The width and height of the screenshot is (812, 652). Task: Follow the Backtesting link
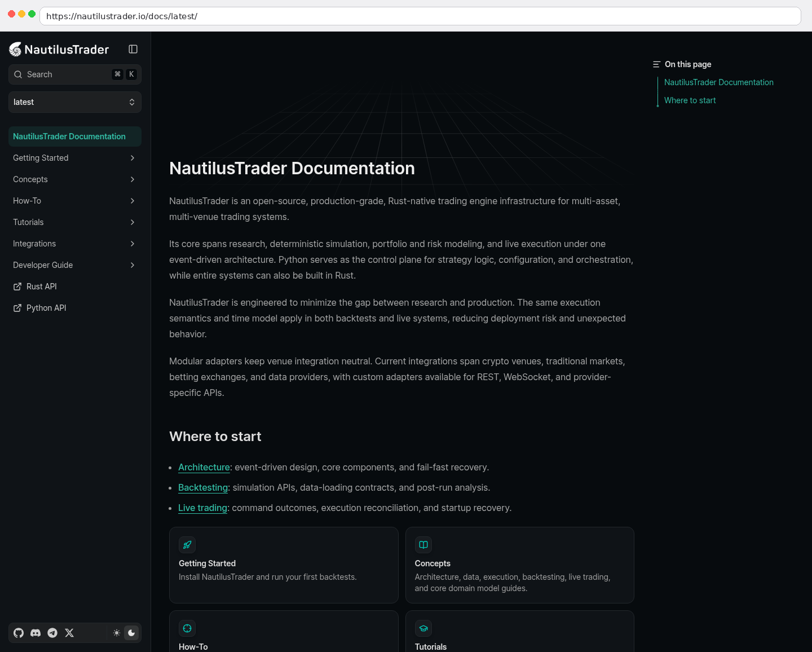tap(203, 488)
